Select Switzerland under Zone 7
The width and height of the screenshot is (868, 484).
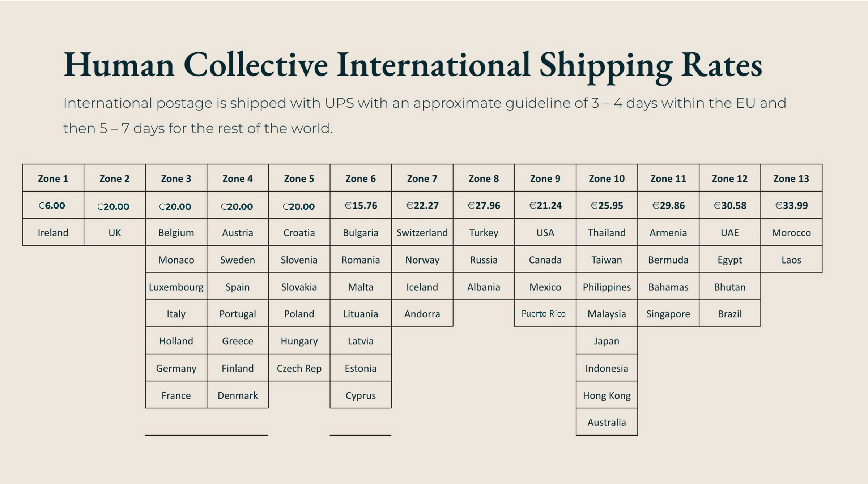point(422,232)
